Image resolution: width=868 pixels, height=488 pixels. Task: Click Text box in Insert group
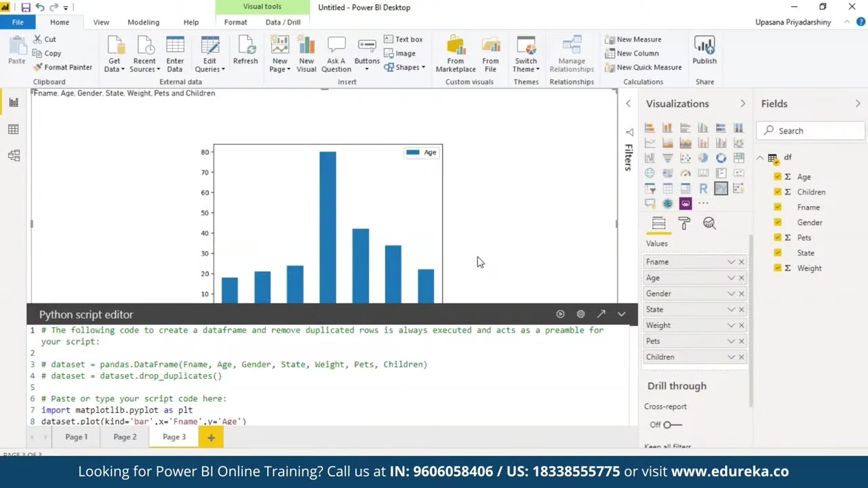click(x=403, y=39)
